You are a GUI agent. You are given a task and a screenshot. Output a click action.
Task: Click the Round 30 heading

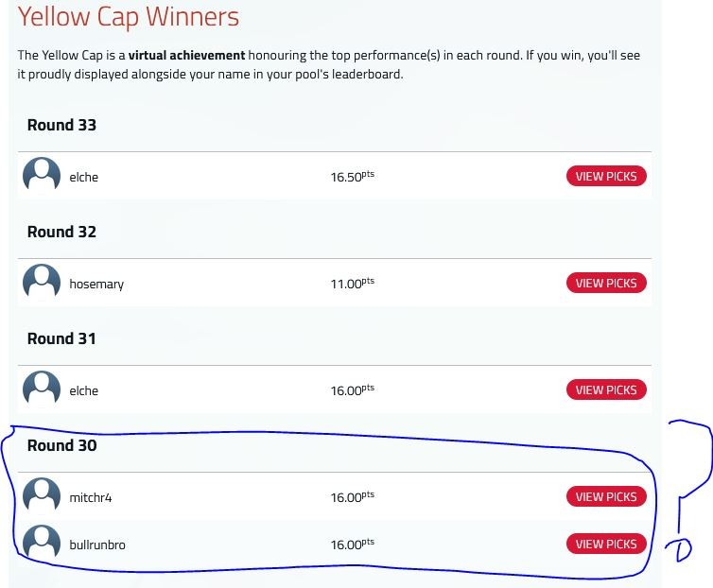(x=61, y=445)
